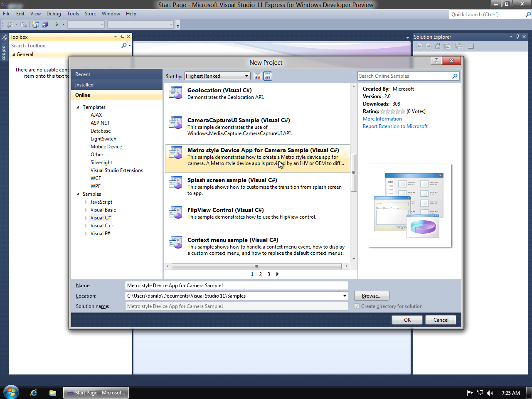The image size is (532, 399).
Task: Click the New Project toolbar icon
Action: click(35, 25)
